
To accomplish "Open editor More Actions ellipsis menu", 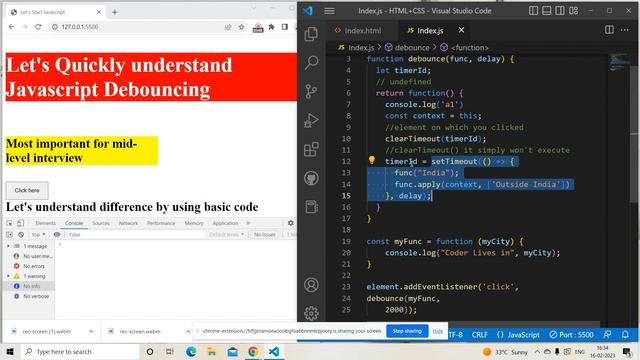I will point(624,30).
